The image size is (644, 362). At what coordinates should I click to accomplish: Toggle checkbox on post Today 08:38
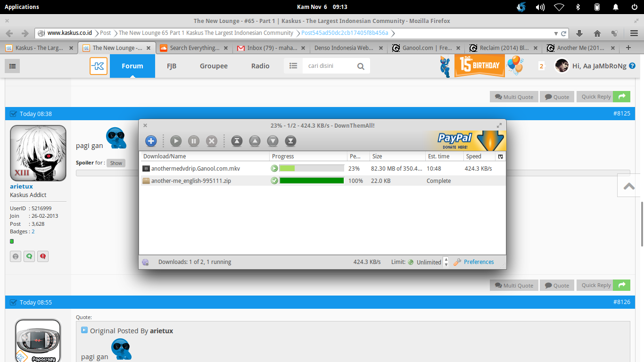coord(13,114)
